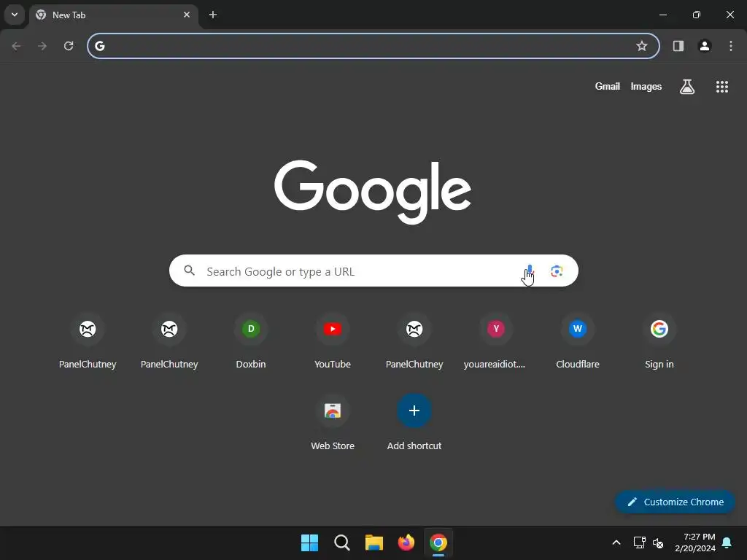Open Chrome three-dot menu
Image resolution: width=747 pixels, height=560 pixels.
pos(731,46)
